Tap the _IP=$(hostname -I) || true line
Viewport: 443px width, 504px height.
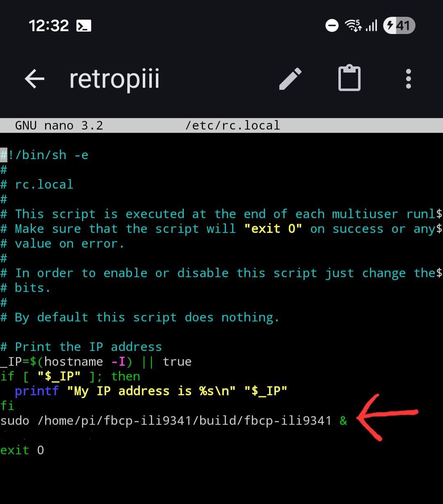pos(96,362)
